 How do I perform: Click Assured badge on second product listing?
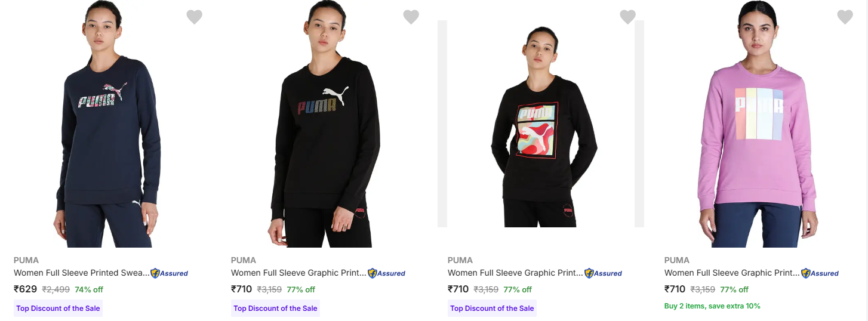tap(387, 273)
